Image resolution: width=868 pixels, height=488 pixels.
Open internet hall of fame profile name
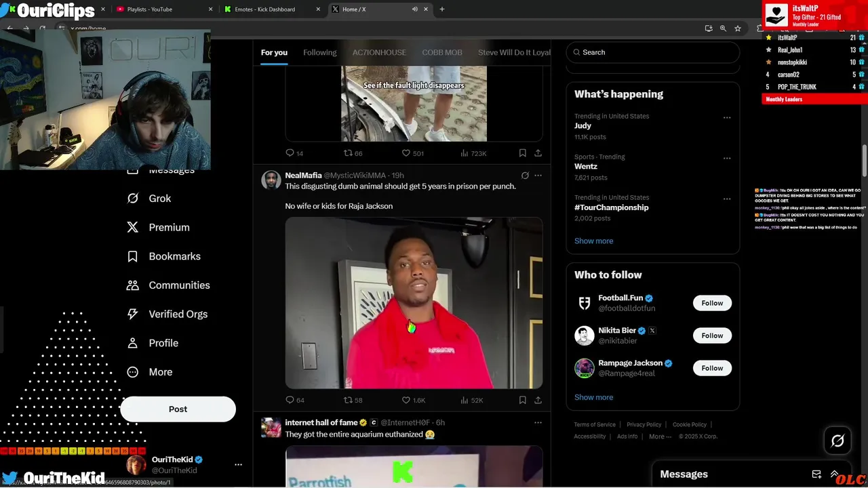tap(321, 423)
